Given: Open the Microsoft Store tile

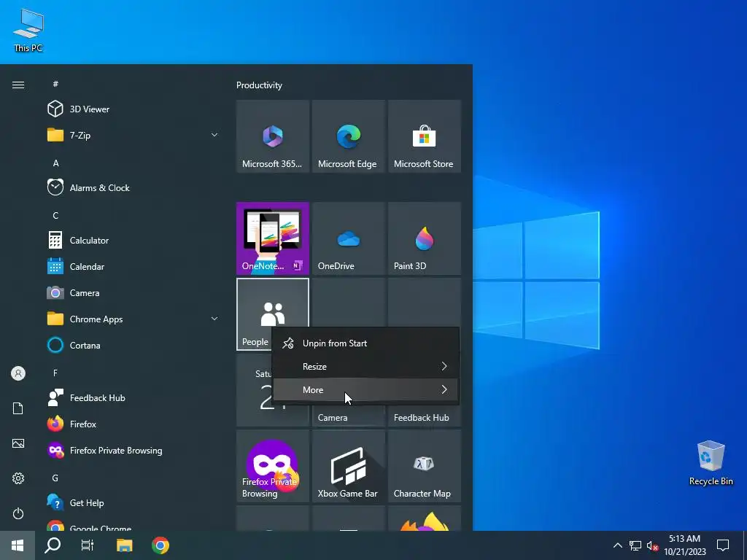Looking at the screenshot, I should click(x=425, y=136).
